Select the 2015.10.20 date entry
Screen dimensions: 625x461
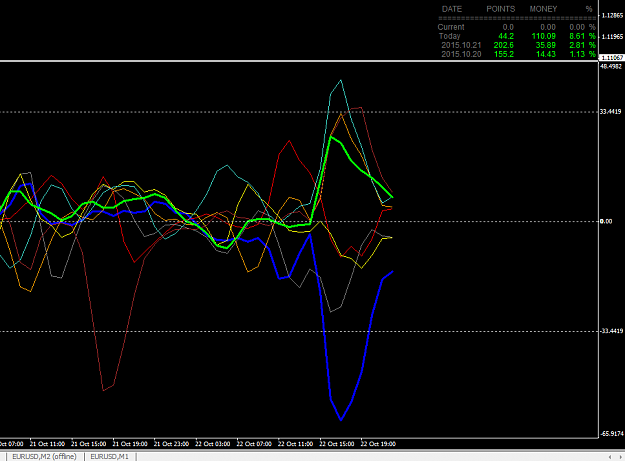(461, 54)
